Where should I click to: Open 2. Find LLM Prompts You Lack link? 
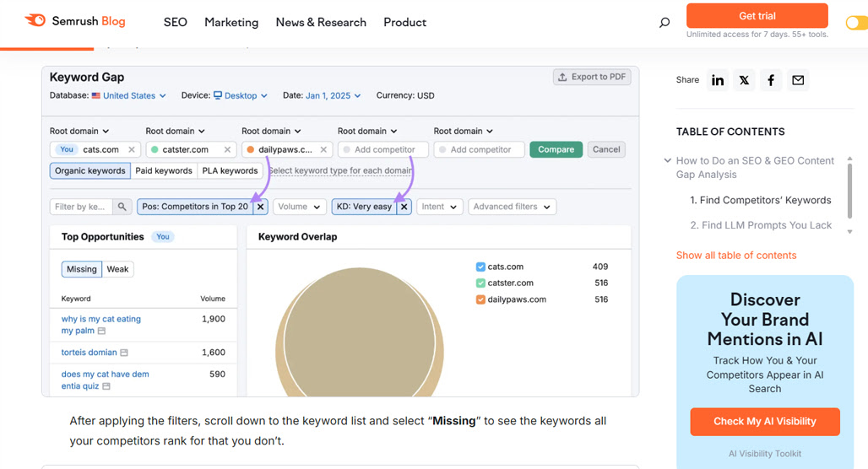pos(761,226)
